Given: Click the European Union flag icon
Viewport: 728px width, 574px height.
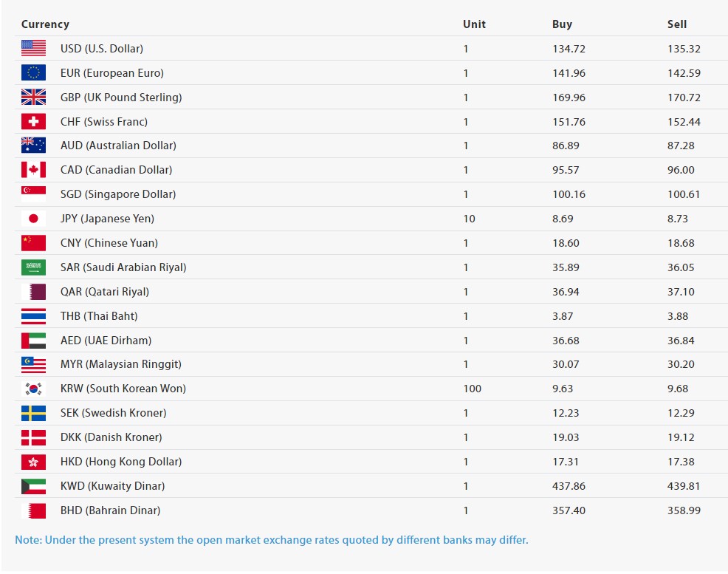Looking at the screenshot, I should [33, 73].
